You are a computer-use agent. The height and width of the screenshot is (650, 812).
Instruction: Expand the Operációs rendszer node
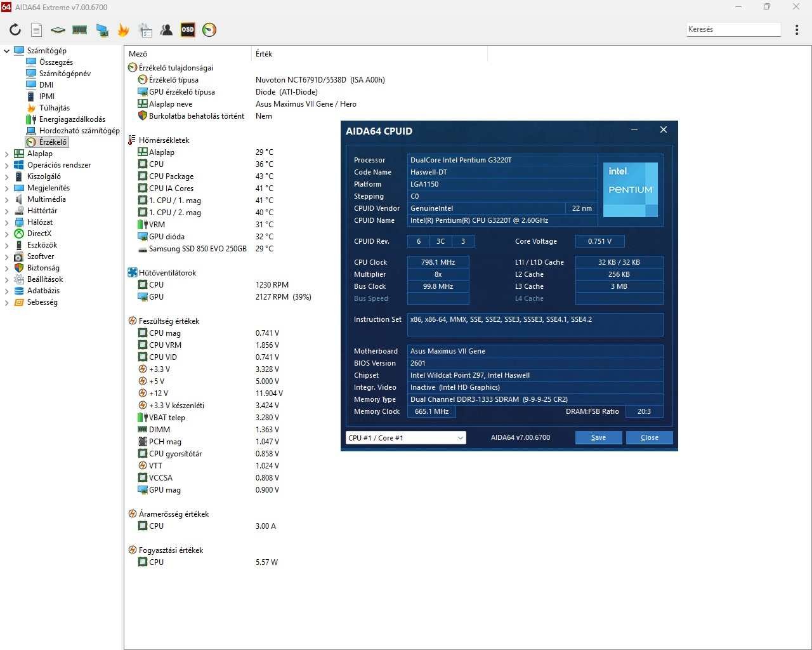[x=7, y=165]
